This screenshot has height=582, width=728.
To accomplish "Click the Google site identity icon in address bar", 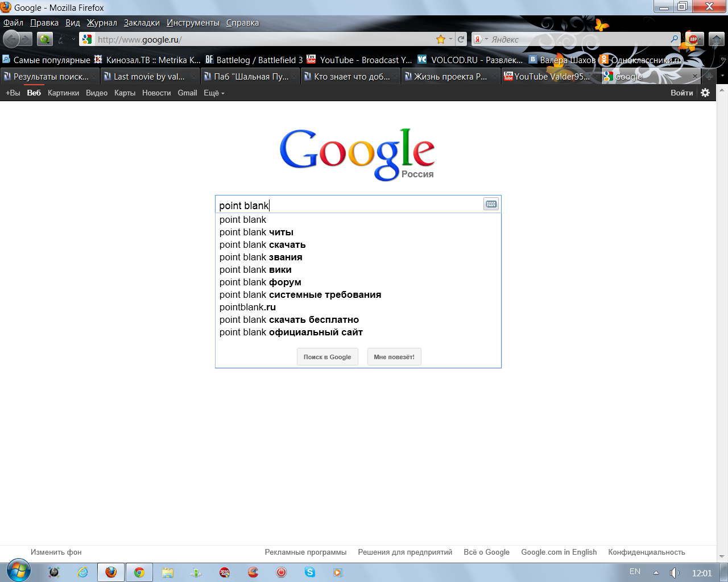I will pos(87,39).
